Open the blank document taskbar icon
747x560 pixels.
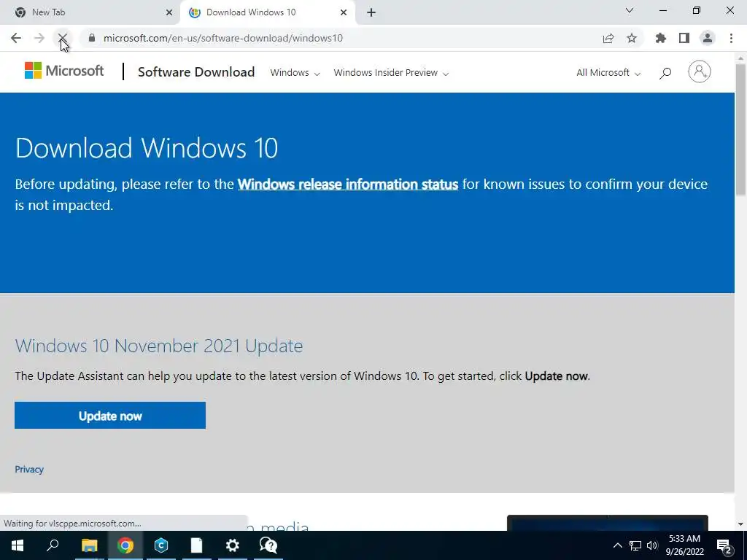pyautogui.click(x=197, y=545)
